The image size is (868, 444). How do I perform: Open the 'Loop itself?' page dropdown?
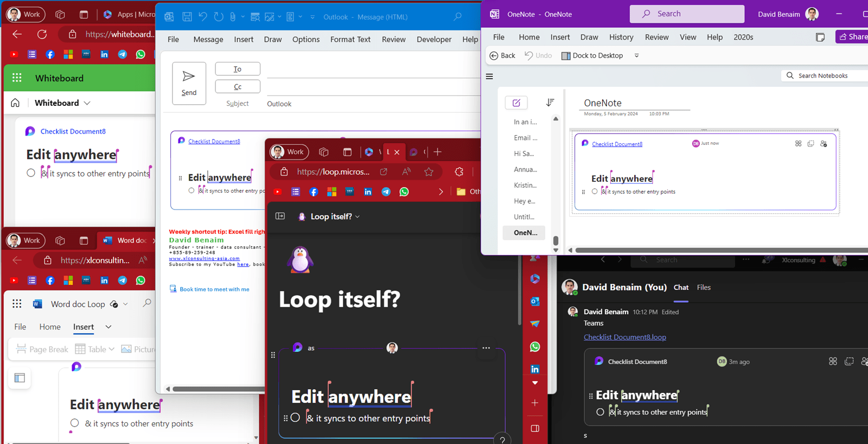[358, 217]
